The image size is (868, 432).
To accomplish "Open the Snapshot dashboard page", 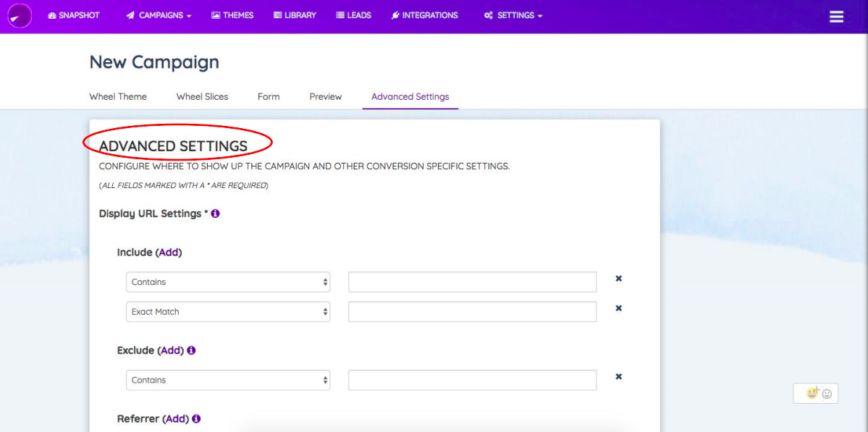I will click(x=74, y=15).
